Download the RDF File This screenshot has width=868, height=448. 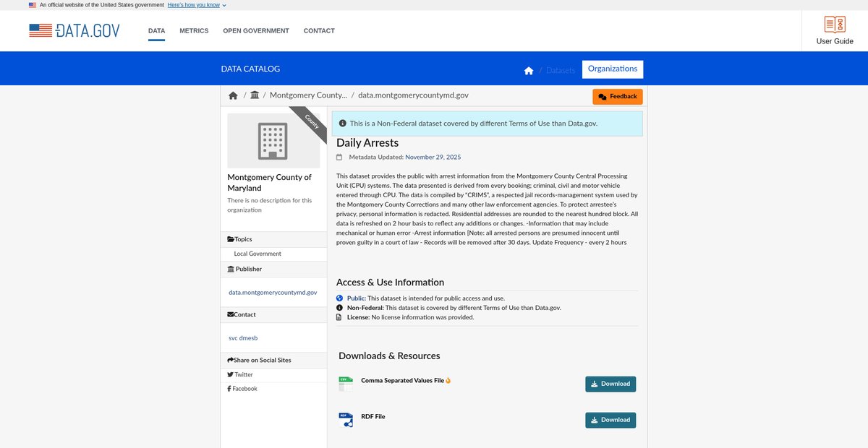click(x=610, y=420)
